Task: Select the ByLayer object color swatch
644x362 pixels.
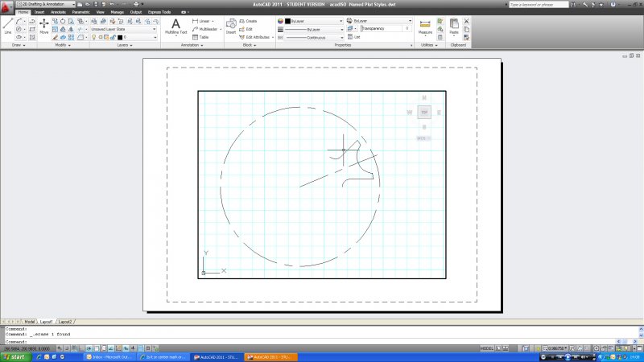Action: [287, 21]
